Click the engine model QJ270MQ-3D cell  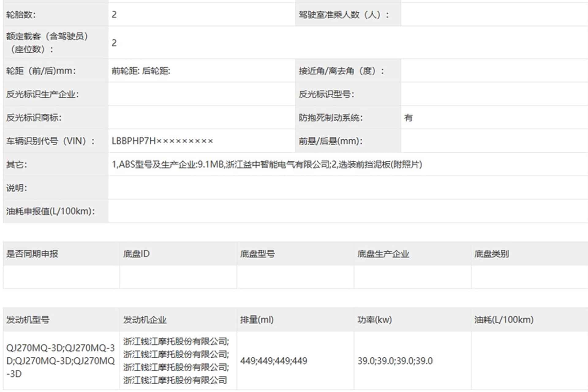60,361
